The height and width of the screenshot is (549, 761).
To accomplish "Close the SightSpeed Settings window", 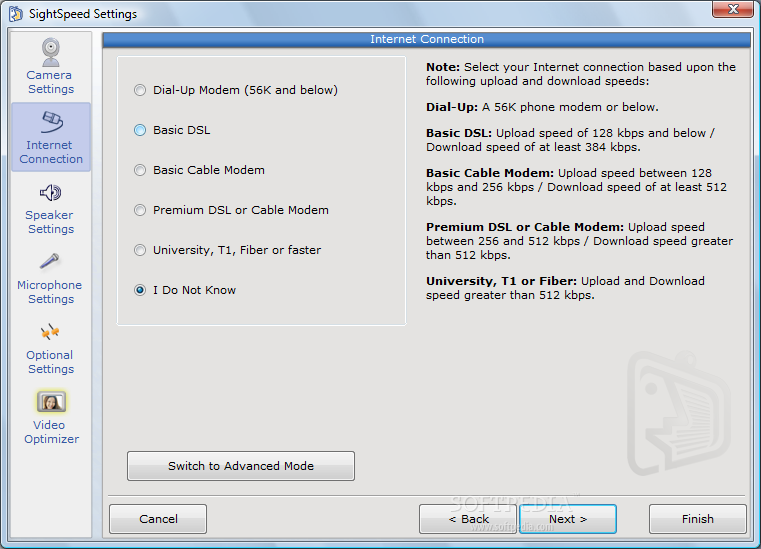I will pos(733,9).
